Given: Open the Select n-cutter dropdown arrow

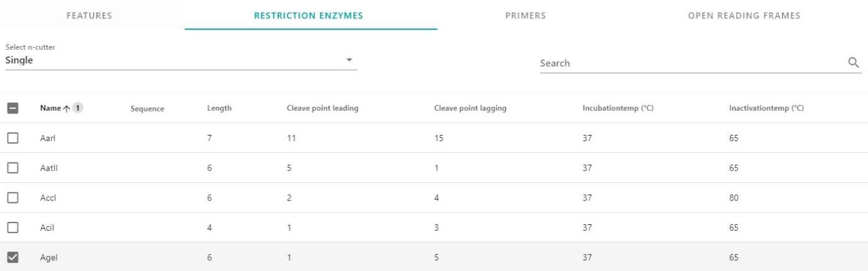Looking at the screenshot, I should [349, 60].
